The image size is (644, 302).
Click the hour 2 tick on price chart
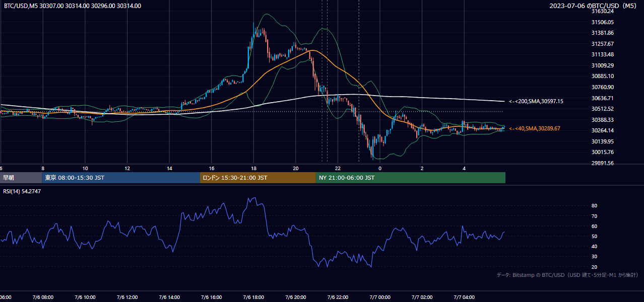tap(422, 168)
